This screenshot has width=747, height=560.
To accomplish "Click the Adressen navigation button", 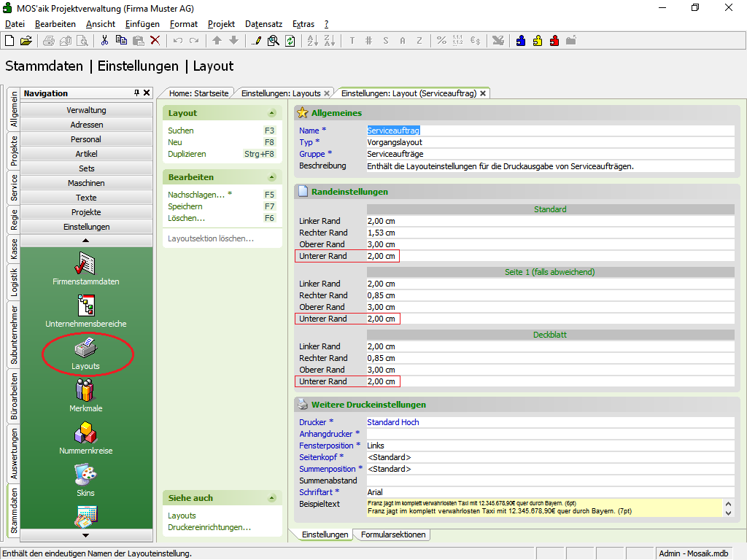I will (x=86, y=125).
